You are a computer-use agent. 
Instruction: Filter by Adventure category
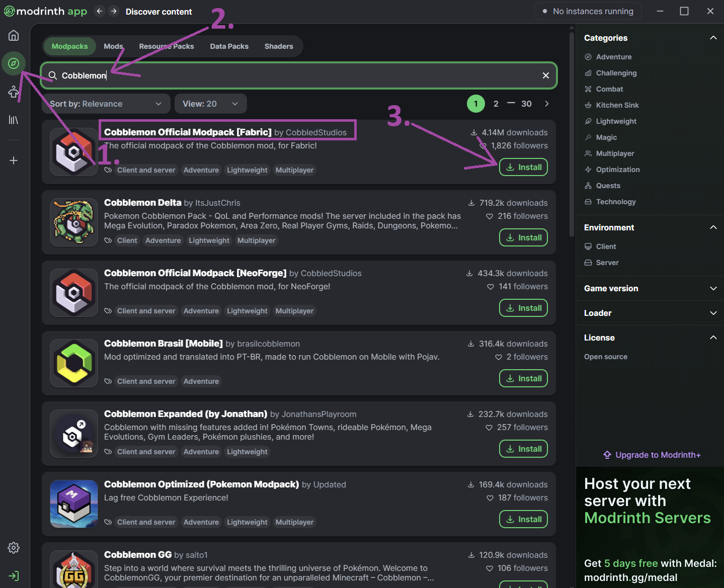(x=613, y=57)
